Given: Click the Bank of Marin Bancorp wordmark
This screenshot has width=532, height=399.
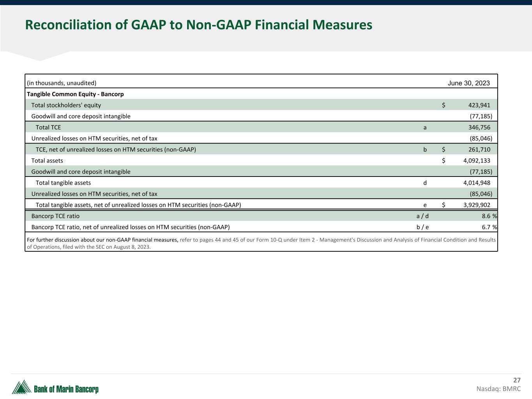Looking at the screenshot, I should tap(66, 389).
